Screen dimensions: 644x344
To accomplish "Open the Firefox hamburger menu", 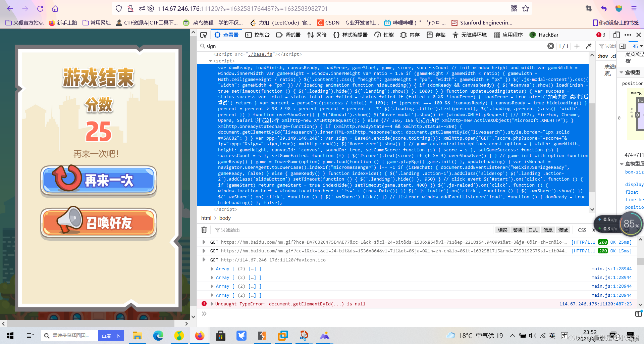I will (634, 9).
